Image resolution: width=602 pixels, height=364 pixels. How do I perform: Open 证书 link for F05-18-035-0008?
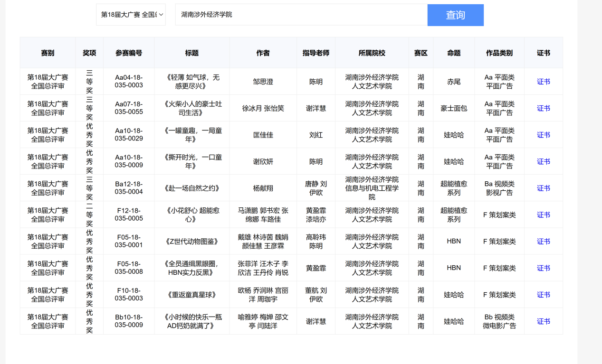544,268
